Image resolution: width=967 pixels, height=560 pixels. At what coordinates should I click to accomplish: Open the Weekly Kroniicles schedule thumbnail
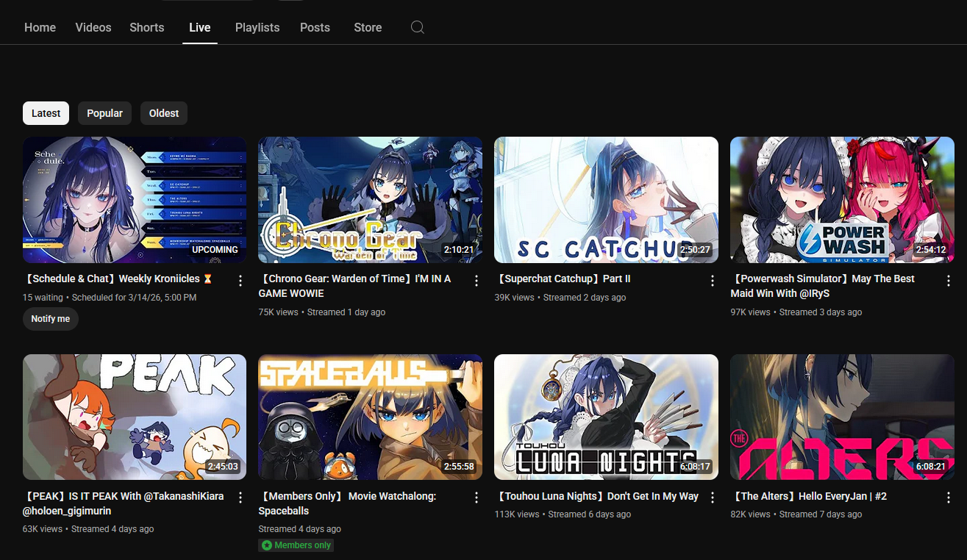[x=135, y=200]
